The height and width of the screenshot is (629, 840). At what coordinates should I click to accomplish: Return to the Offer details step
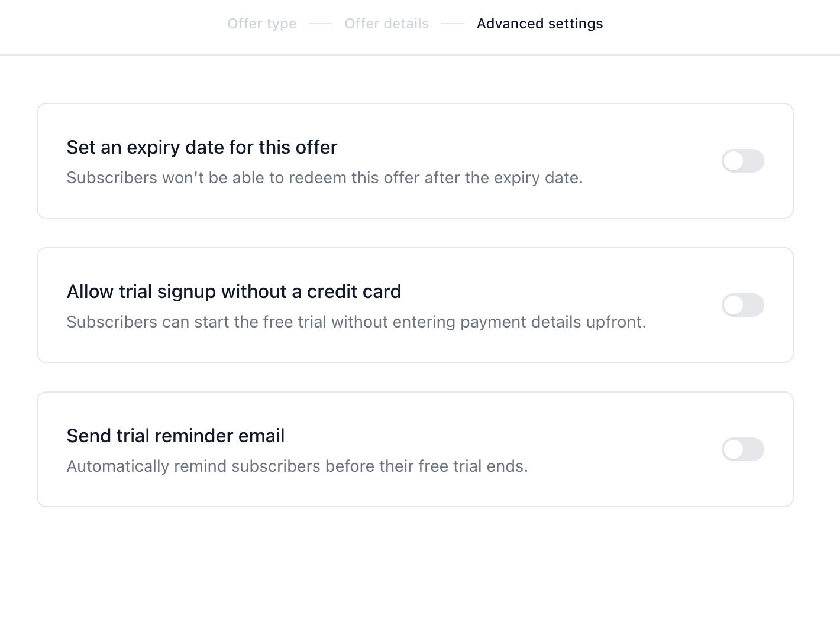(387, 24)
